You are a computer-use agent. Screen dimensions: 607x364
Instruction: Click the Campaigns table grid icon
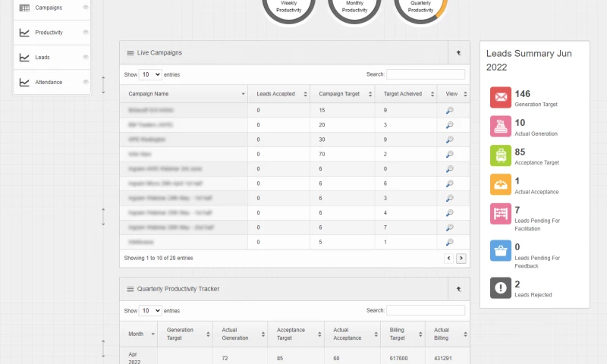pos(24,8)
